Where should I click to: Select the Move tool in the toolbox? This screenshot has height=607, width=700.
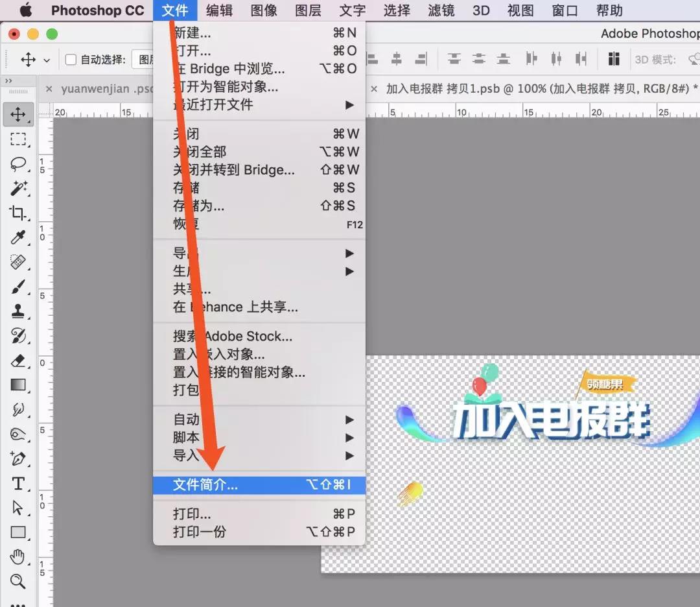tap(18, 114)
